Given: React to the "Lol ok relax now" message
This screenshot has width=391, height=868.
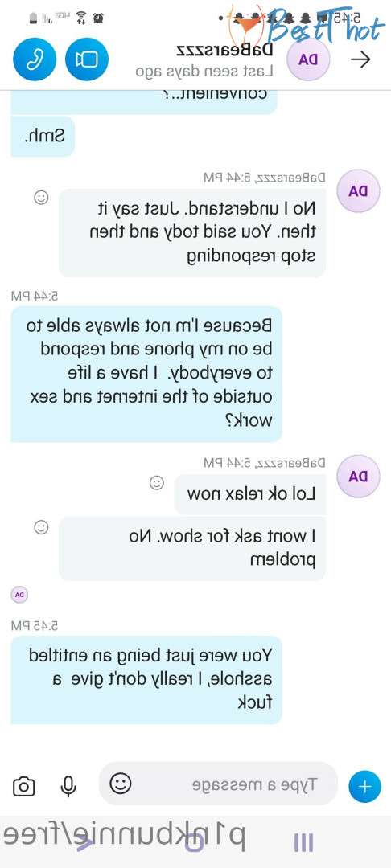Looking at the screenshot, I should pos(157,483).
